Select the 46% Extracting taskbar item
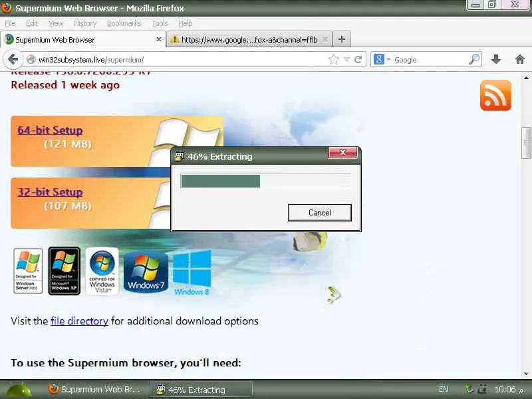This screenshot has height=399, width=532. click(x=201, y=390)
